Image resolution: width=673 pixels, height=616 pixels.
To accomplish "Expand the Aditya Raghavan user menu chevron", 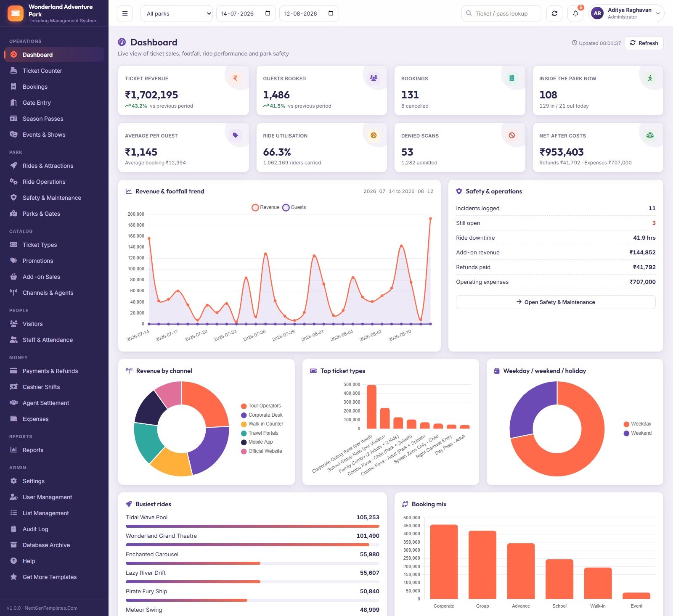I will 658,13.
